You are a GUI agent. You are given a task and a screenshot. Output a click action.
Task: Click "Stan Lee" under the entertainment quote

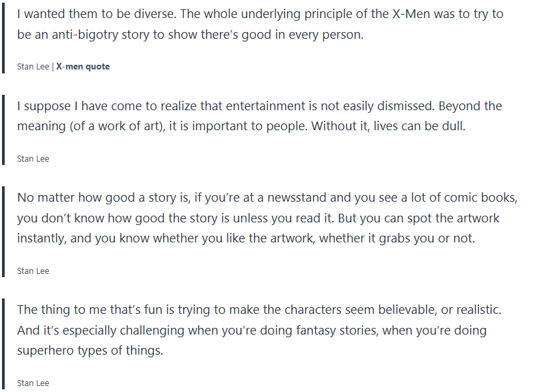coord(33,159)
